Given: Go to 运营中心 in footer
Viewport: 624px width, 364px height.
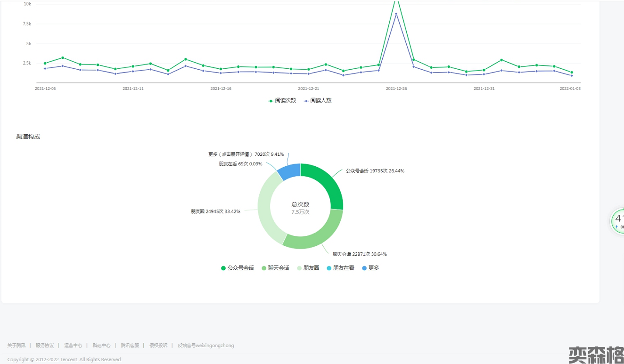Looking at the screenshot, I should coord(73,346).
